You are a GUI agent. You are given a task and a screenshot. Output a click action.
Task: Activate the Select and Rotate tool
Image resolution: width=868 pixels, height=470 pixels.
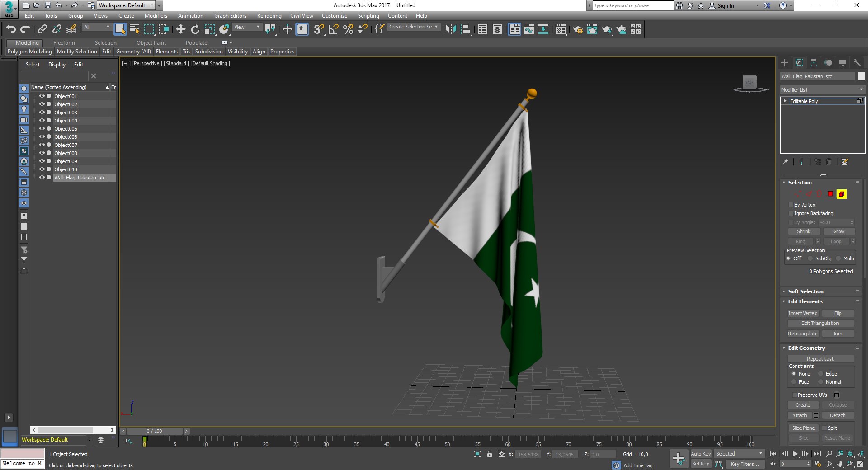point(195,29)
